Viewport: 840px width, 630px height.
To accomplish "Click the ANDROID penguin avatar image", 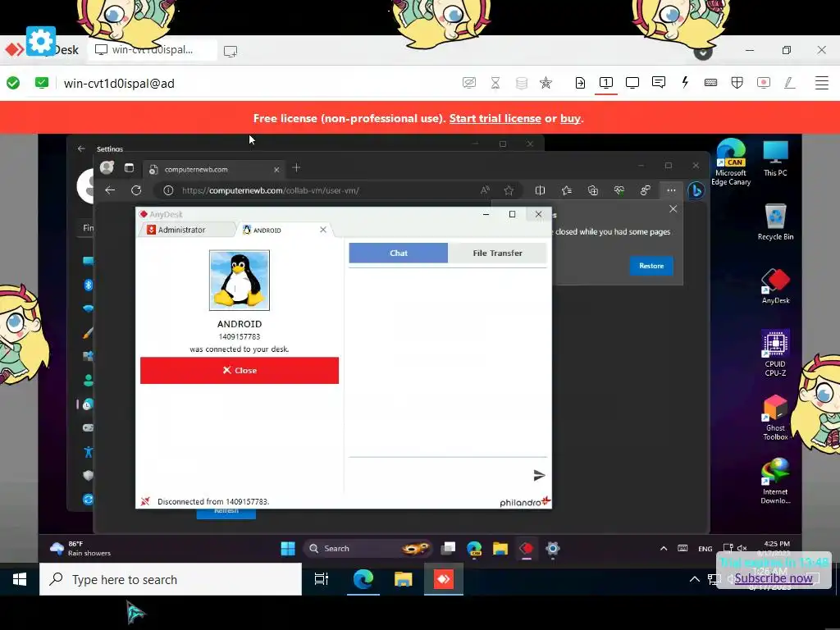I will pyautogui.click(x=240, y=281).
